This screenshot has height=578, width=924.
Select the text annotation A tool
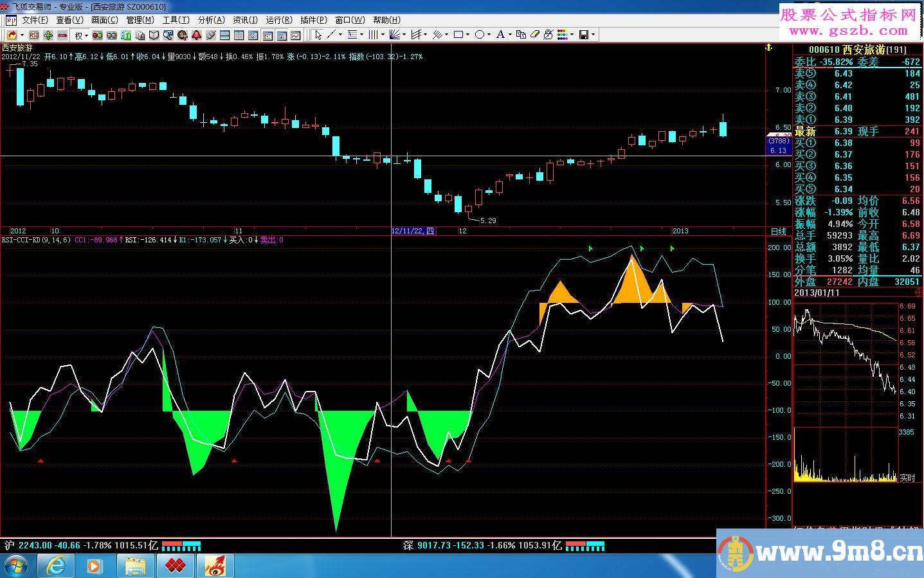(x=500, y=35)
